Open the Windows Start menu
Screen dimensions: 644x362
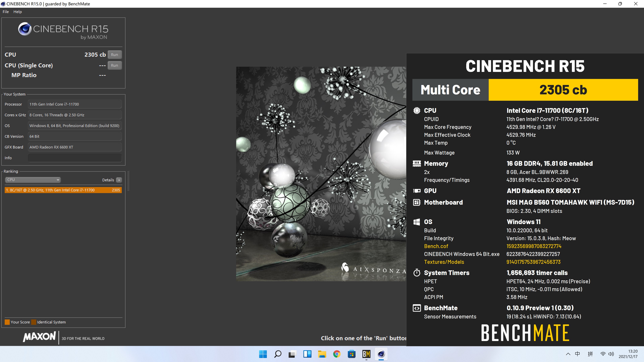263,354
